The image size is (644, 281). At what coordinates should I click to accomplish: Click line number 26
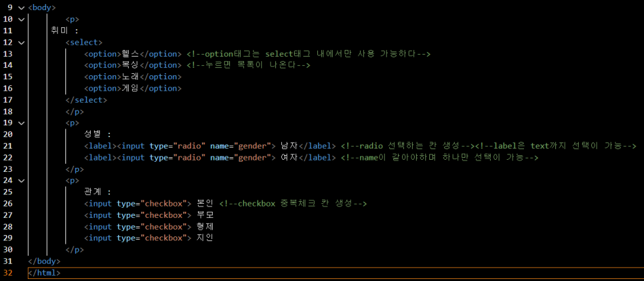click(x=8, y=204)
